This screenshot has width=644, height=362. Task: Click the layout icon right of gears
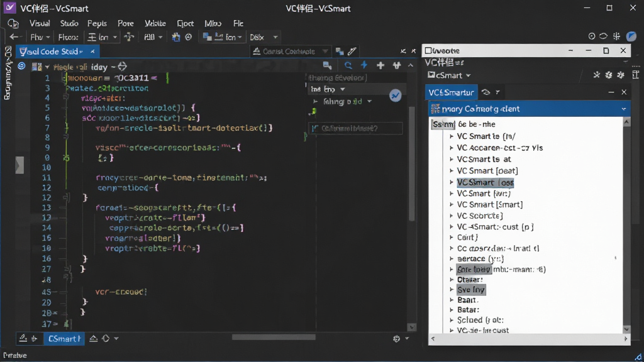pyautogui.click(x=635, y=75)
